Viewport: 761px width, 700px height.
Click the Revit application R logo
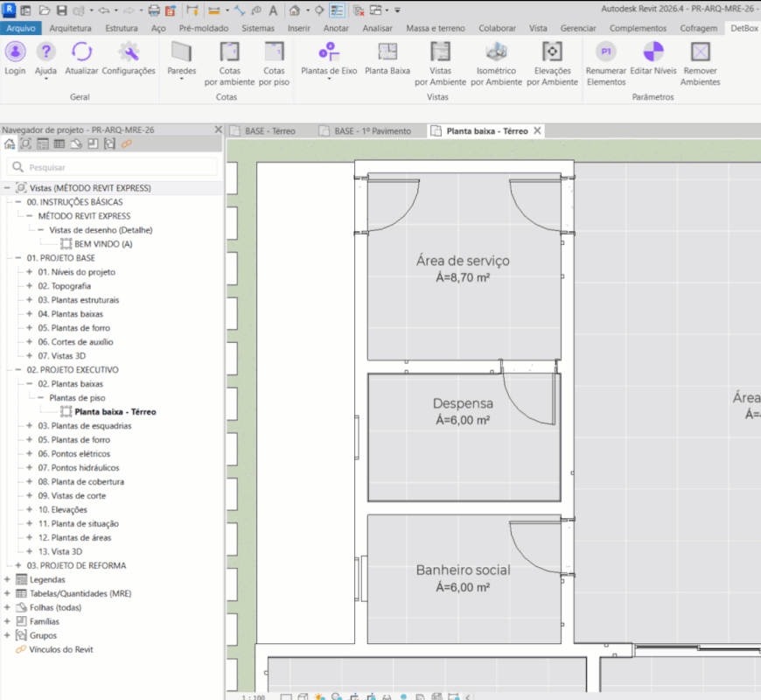[x=10, y=10]
